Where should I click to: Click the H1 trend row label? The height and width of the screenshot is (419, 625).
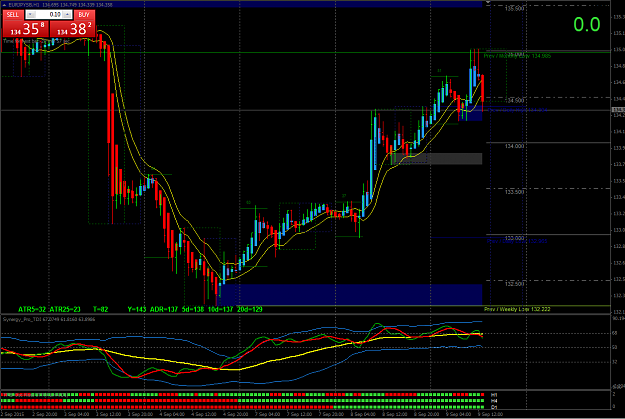[494, 395]
